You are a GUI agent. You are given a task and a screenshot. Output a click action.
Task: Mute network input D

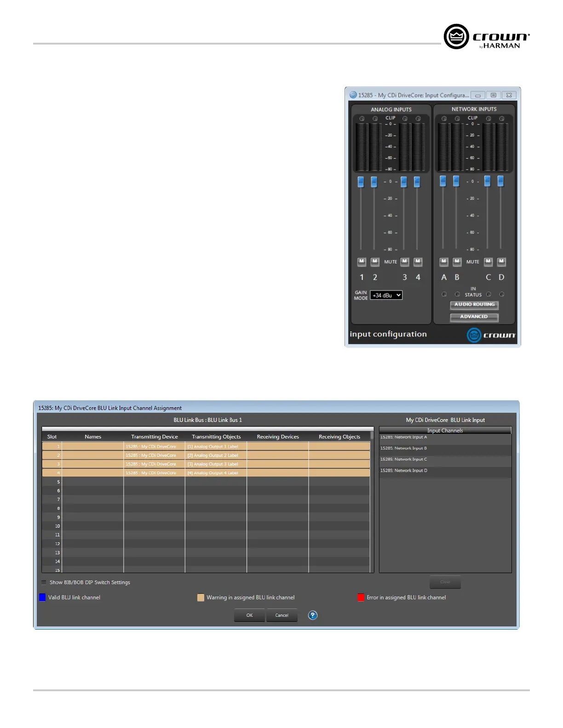click(501, 262)
